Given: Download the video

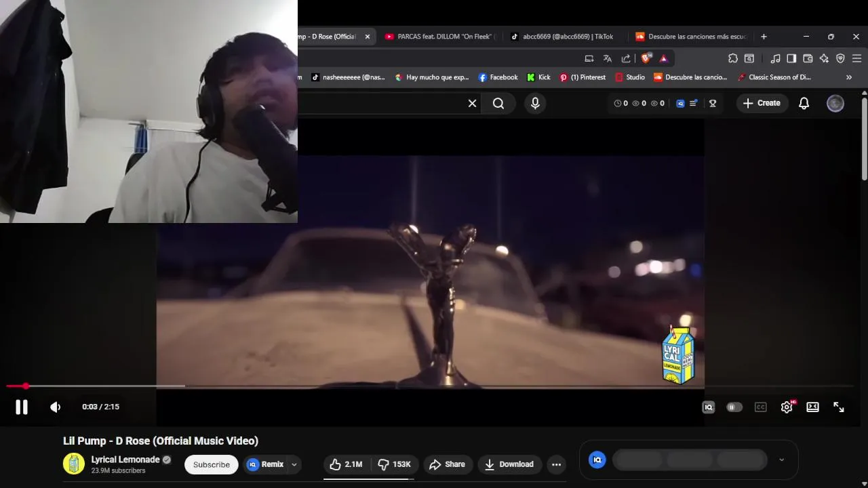Looking at the screenshot, I should (x=509, y=464).
